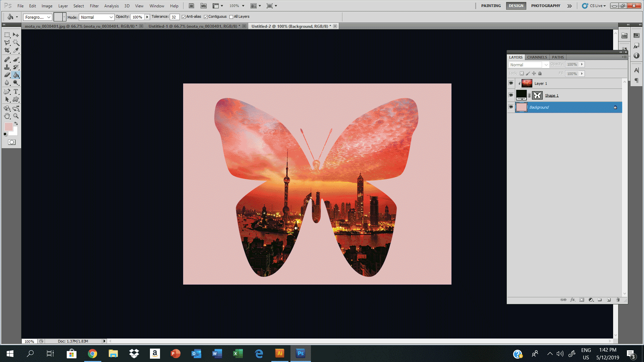Select the Pen tool
The width and height of the screenshot is (644, 362).
(7, 92)
